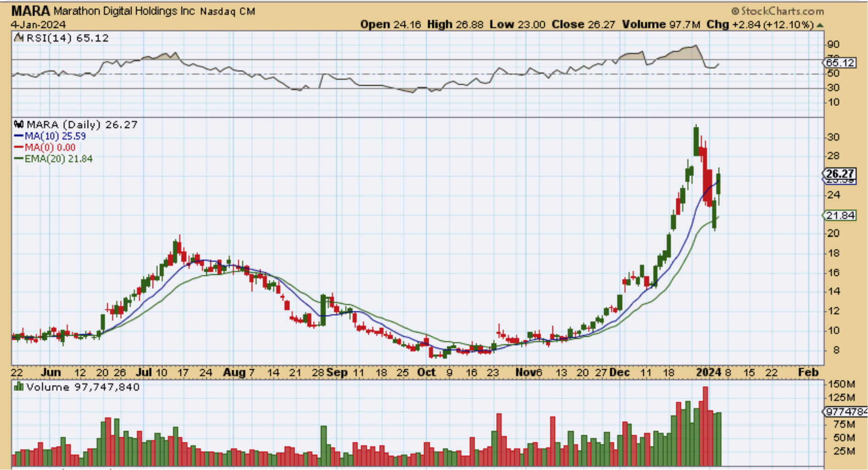This screenshot has height=470, width=868.
Task: Select the High 26.88 value
Action: coord(455,25)
